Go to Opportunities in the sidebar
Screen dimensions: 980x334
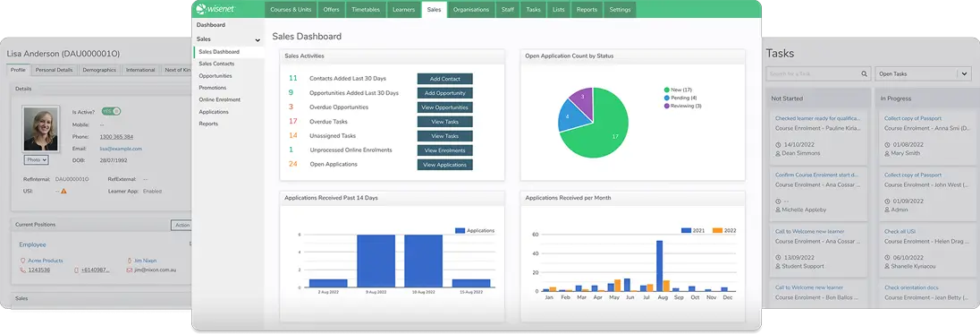215,76
